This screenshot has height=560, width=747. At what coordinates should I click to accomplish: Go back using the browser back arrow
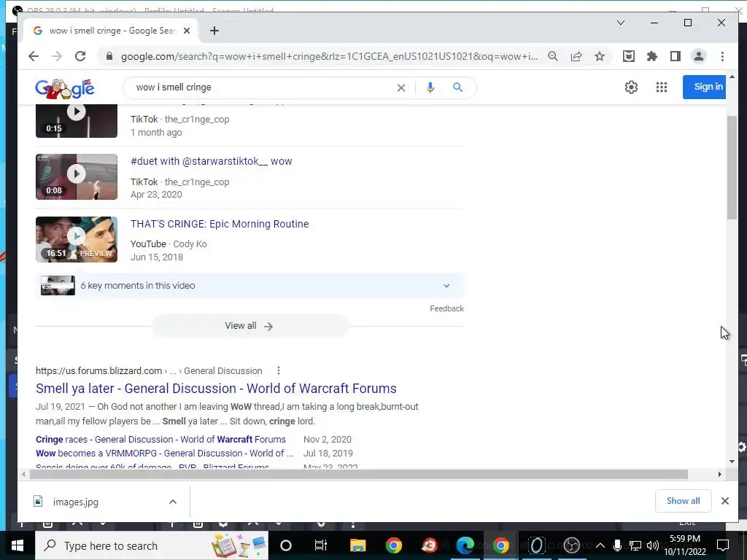click(x=33, y=56)
